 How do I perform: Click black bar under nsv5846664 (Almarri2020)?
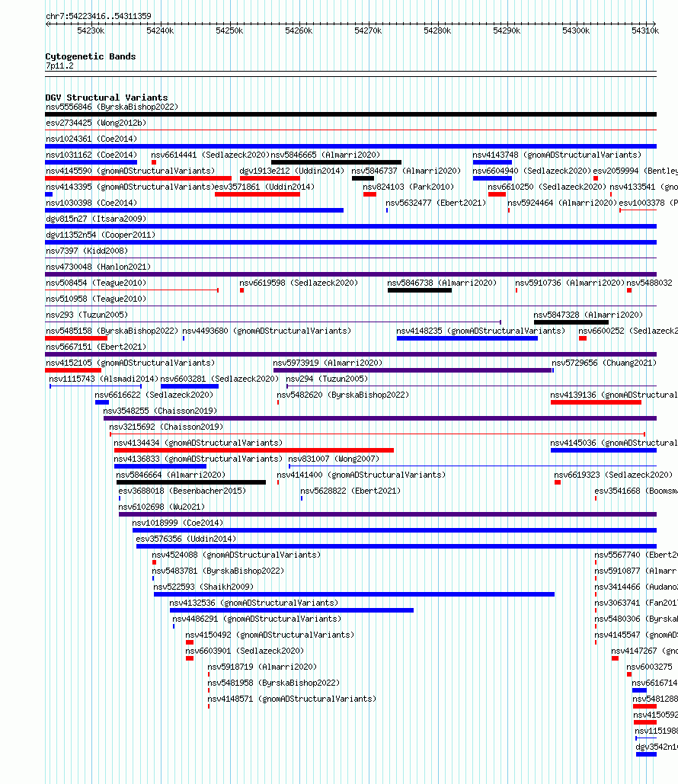tap(191, 482)
